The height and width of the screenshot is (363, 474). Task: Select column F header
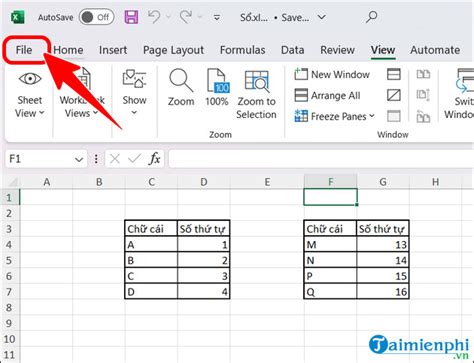(x=330, y=182)
